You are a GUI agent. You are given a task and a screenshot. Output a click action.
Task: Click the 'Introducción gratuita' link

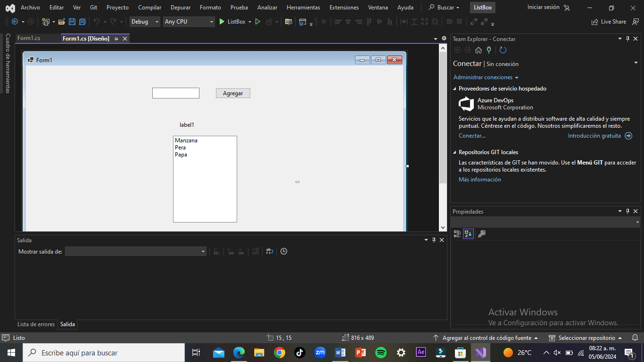tap(594, 136)
